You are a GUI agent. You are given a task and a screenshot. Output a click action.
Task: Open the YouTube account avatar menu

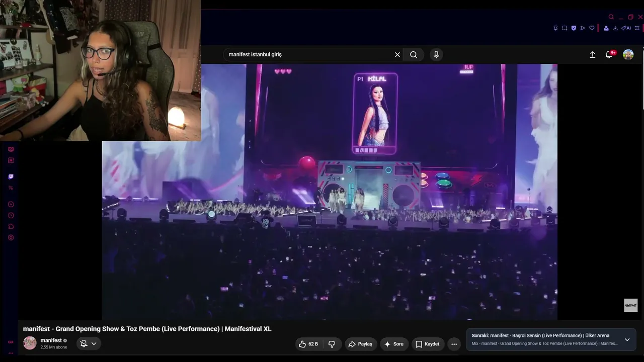(628, 55)
